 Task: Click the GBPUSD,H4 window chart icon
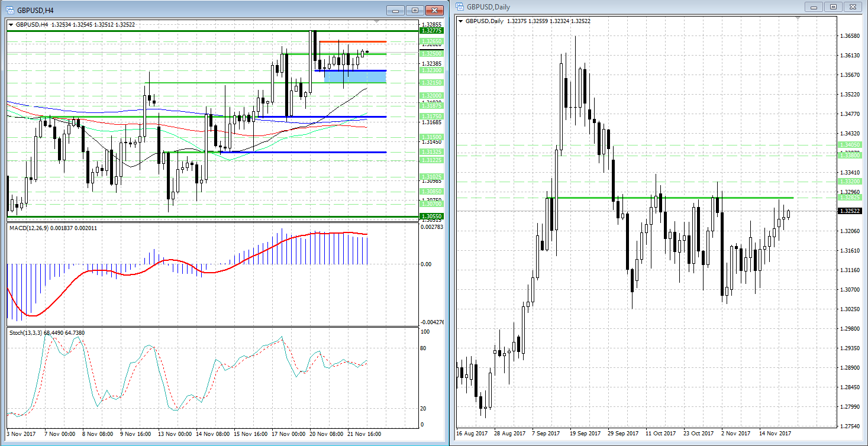(10, 10)
